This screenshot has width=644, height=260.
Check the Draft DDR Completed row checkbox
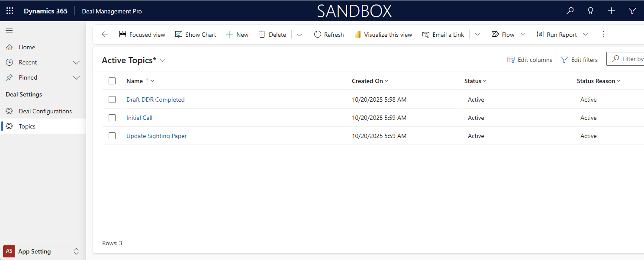point(112,100)
